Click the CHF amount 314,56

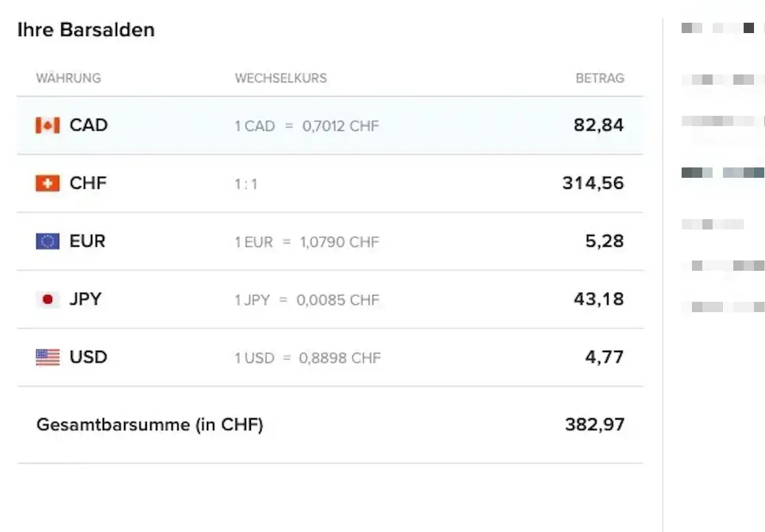tap(593, 183)
